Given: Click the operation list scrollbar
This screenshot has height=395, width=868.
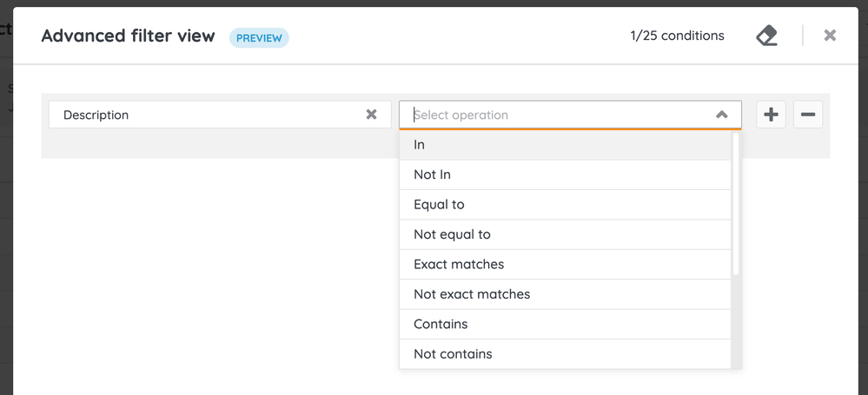Looking at the screenshot, I should click(x=736, y=204).
